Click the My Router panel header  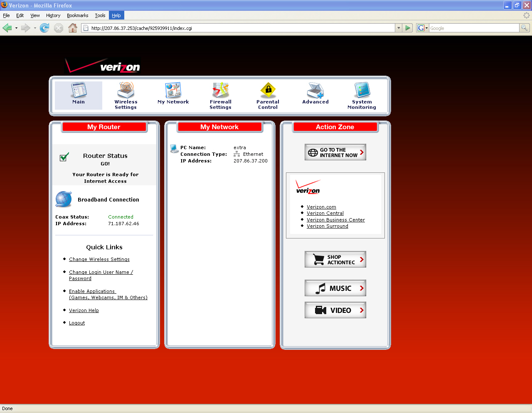[104, 127]
